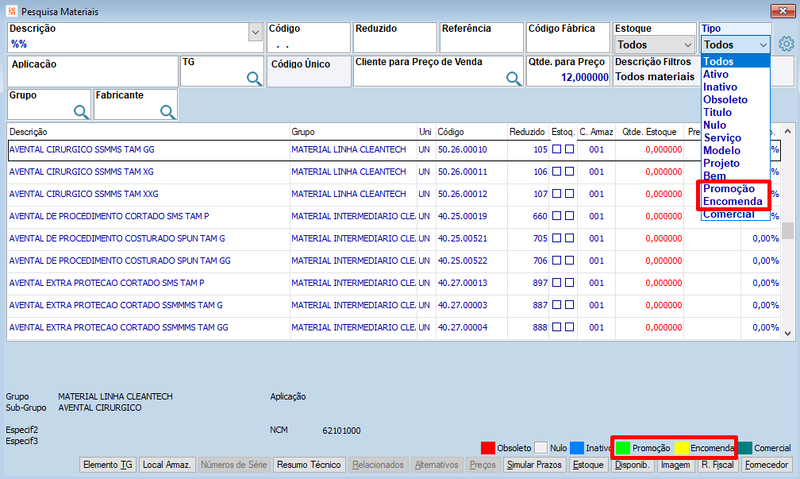Click the results list scroll down arrow
The image size is (800, 479).
[787, 333]
